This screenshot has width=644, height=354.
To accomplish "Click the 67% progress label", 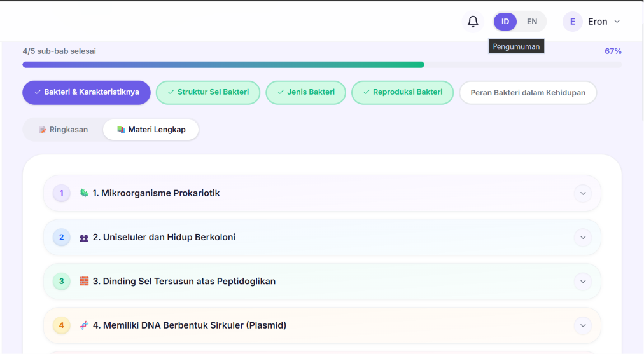I will pos(613,51).
